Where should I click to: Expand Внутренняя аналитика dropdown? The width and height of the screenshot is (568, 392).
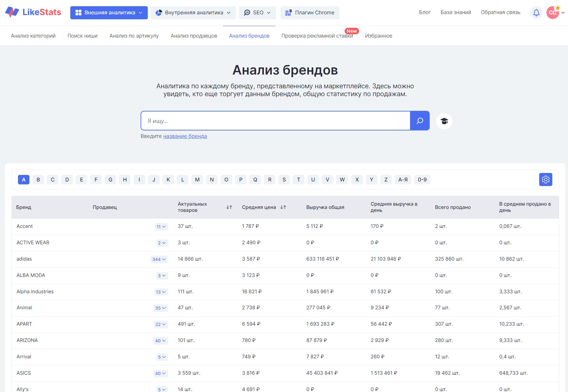click(193, 13)
